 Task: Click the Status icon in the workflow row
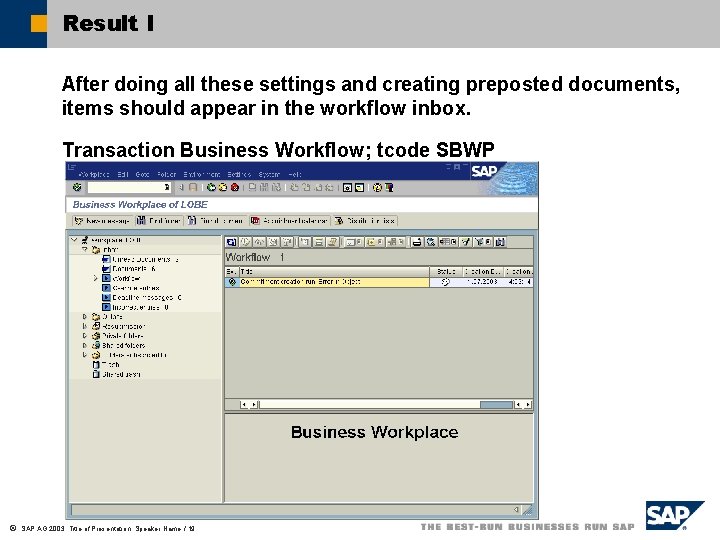[445, 282]
